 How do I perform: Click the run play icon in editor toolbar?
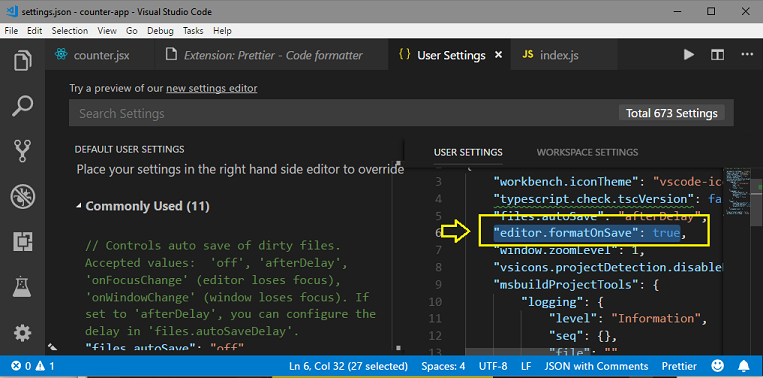(x=689, y=55)
